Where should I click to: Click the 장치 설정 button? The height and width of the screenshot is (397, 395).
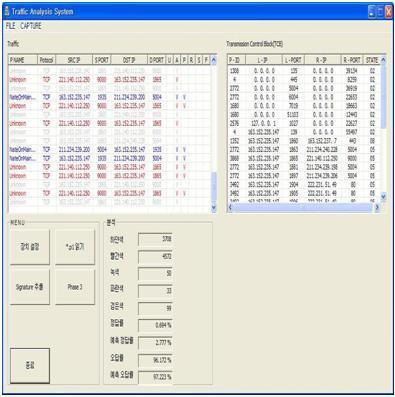tap(30, 247)
